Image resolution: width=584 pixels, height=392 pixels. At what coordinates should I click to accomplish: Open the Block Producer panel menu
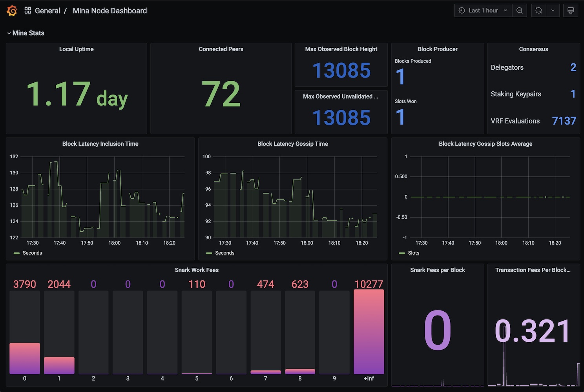[x=438, y=49]
